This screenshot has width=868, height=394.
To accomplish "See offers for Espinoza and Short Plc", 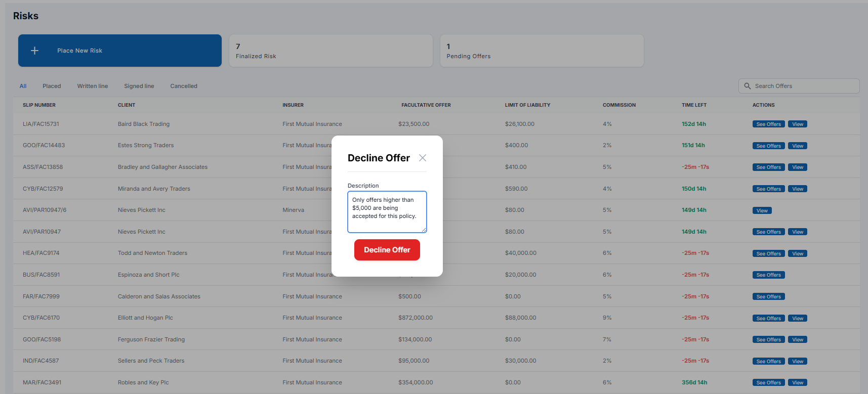I will (x=768, y=275).
